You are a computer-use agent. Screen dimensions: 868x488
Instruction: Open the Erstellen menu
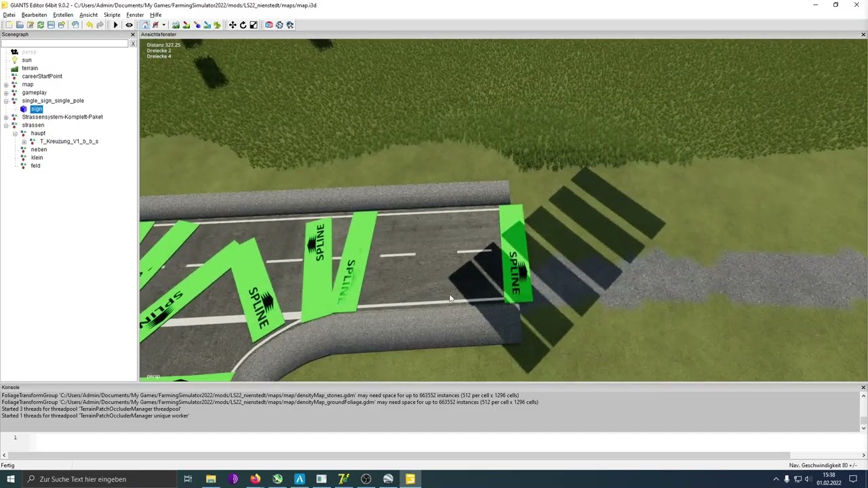point(63,15)
